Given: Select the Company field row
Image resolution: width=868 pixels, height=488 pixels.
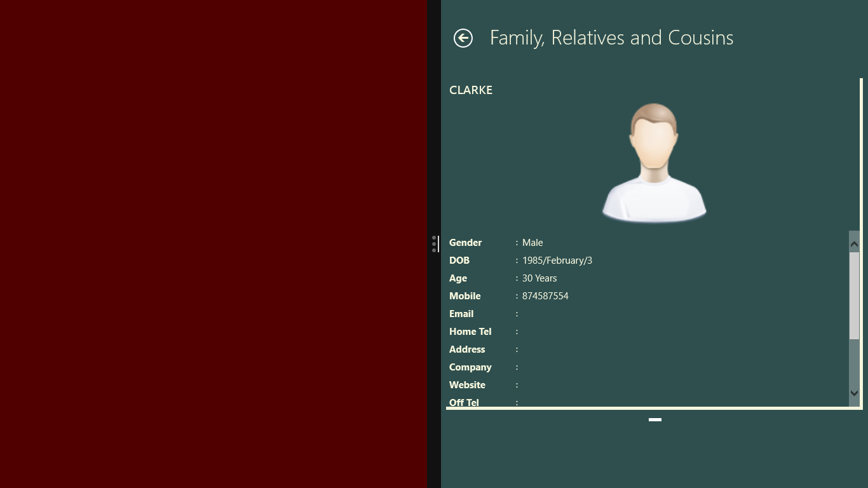Looking at the screenshot, I should click(x=470, y=367).
